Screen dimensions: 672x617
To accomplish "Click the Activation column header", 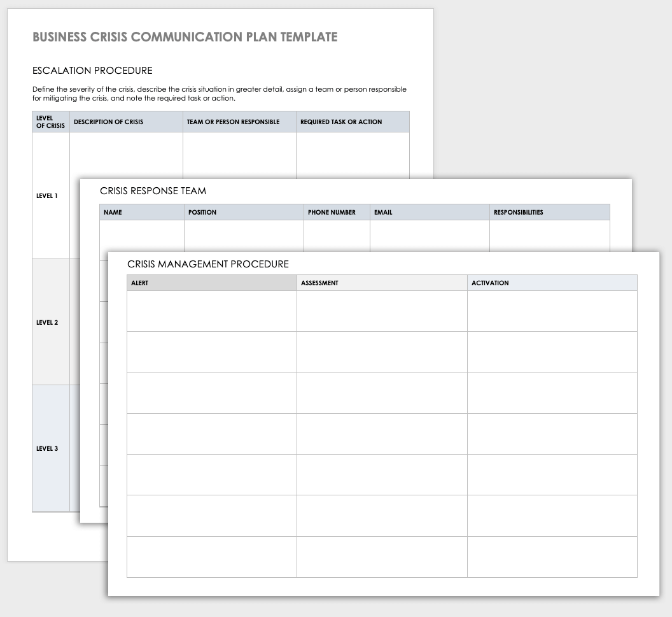I will click(490, 283).
